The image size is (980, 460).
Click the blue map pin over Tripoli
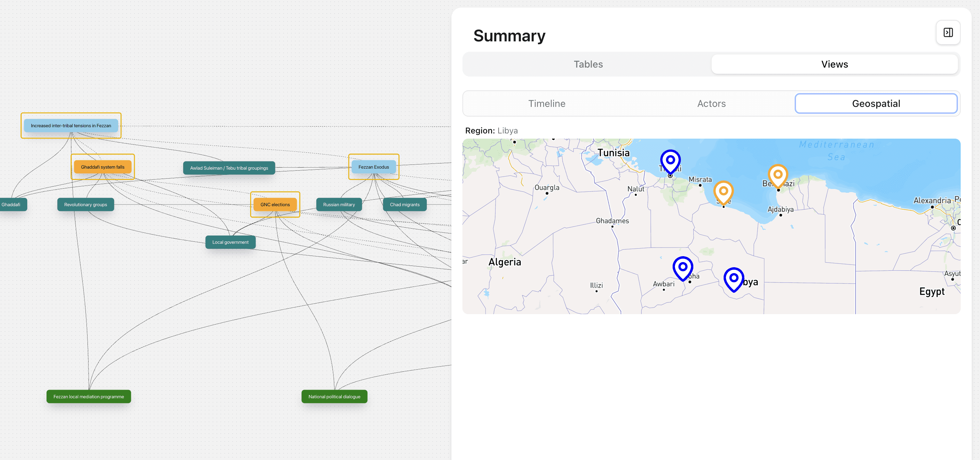click(670, 162)
